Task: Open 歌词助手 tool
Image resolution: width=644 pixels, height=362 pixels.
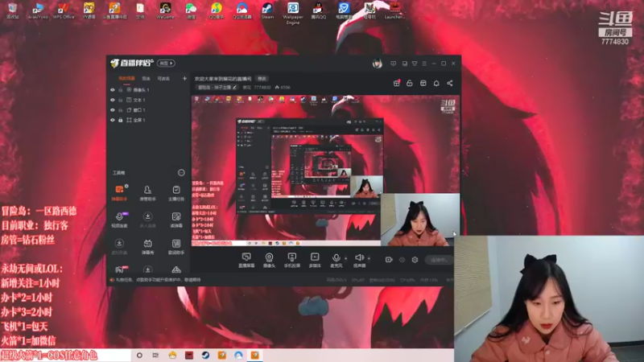Action: click(x=176, y=247)
